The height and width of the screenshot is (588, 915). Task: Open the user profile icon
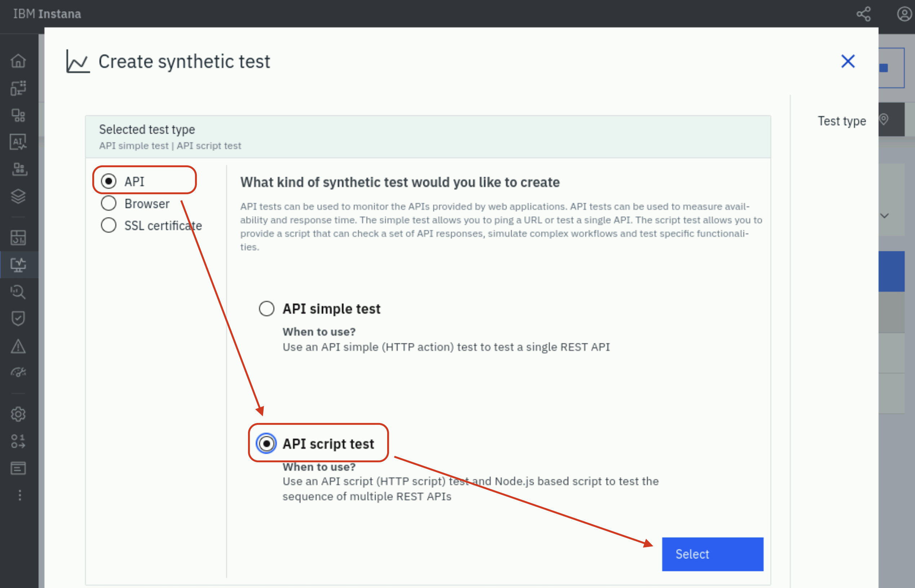(x=904, y=14)
